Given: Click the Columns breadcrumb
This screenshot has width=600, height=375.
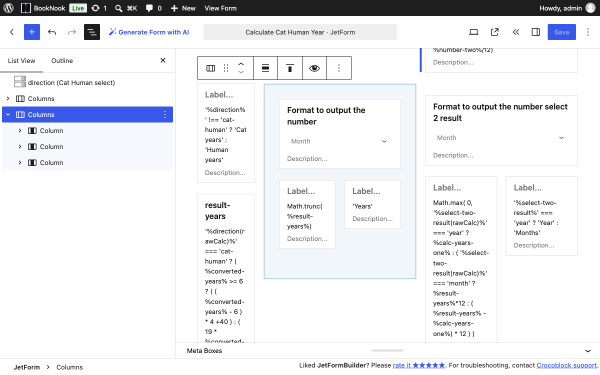Looking at the screenshot, I should (70, 367).
